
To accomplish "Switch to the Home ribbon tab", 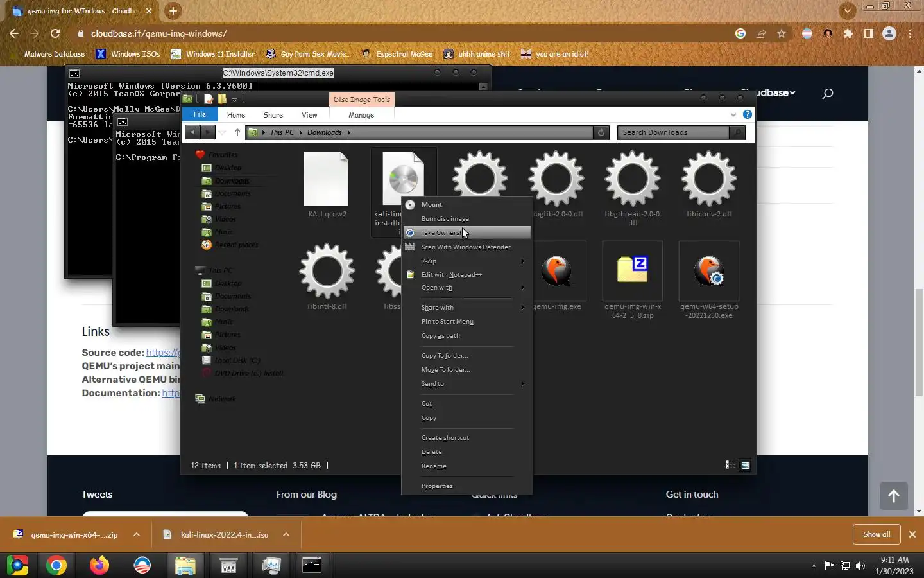I will tap(236, 115).
